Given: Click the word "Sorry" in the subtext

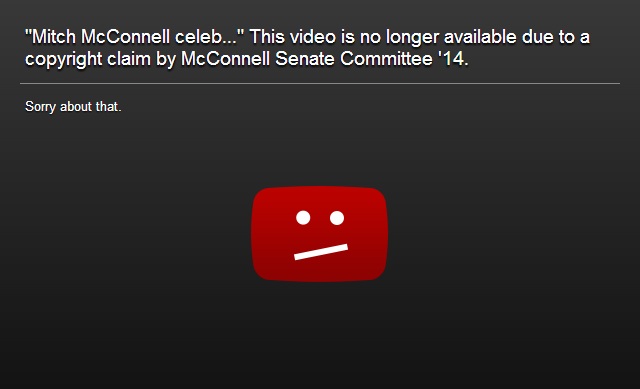Looking at the screenshot, I should (x=40, y=107).
